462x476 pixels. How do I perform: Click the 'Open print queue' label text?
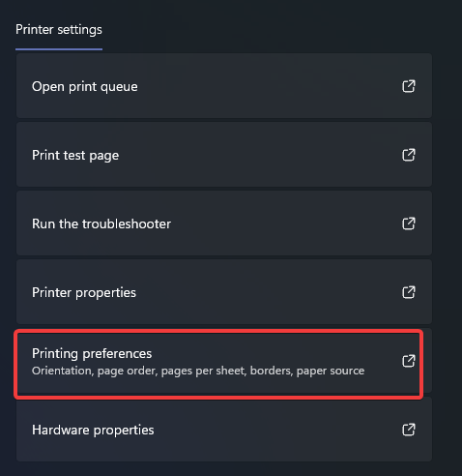click(85, 86)
